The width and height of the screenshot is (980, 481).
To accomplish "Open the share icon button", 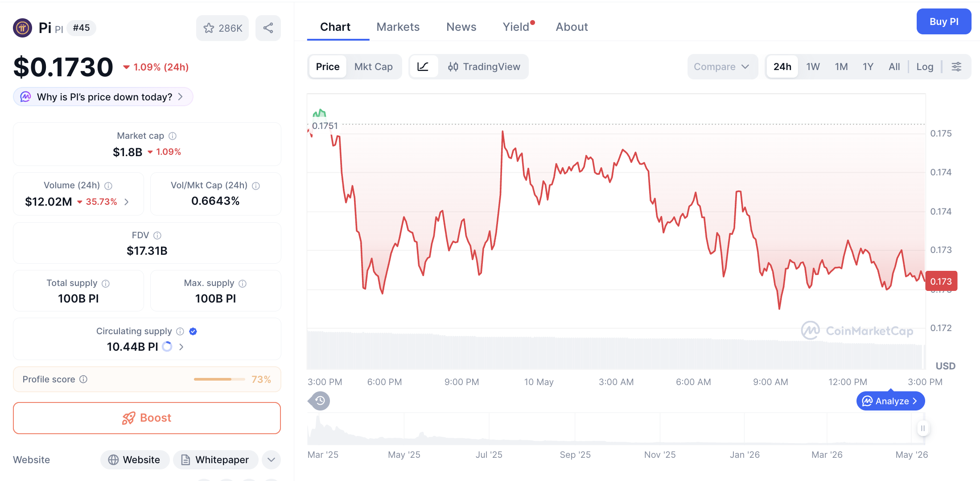I will pyautogui.click(x=268, y=28).
